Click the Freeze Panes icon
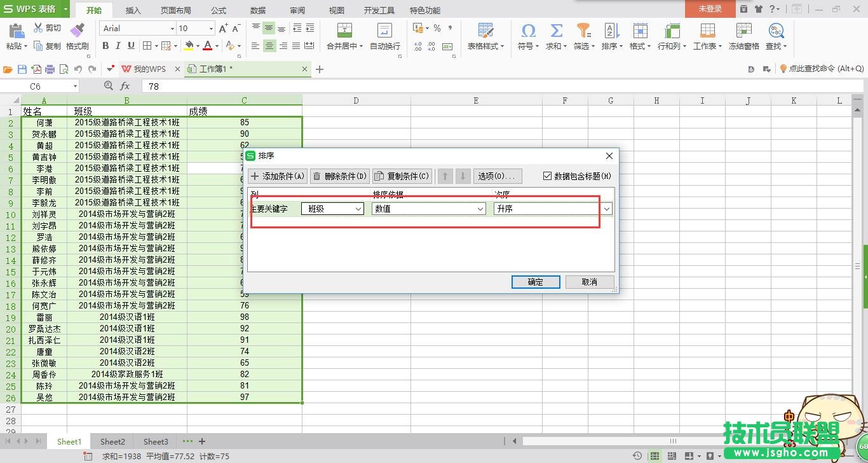 pos(743,30)
